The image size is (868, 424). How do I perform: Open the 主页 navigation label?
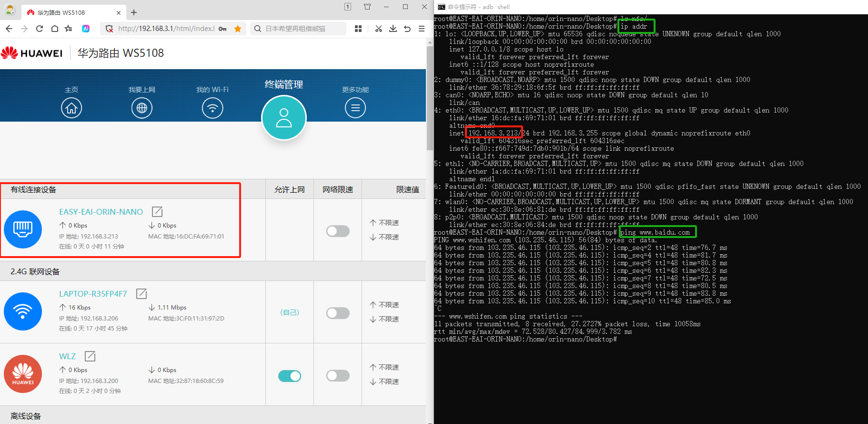pyautogui.click(x=71, y=90)
